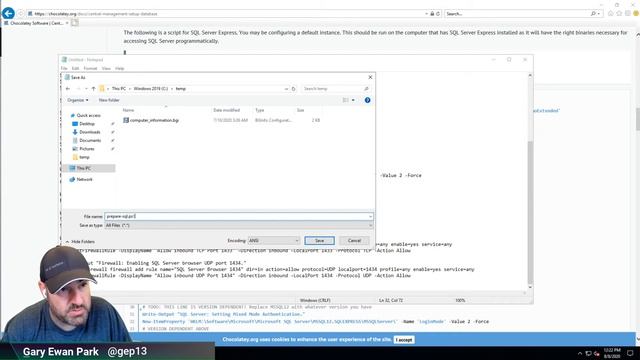Open Pictures in Quick access list
Screen dimensions: 640x360
(87, 149)
